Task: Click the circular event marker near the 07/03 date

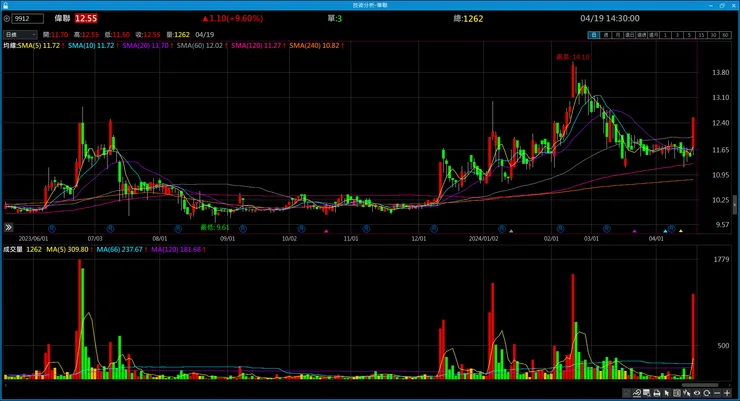Action: (x=110, y=229)
